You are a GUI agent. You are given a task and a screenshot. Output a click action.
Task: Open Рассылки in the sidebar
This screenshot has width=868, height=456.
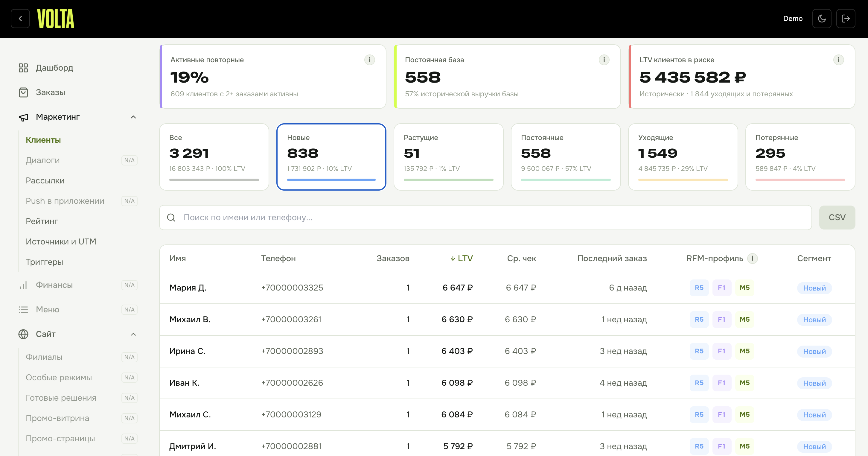click(x=45, y=181)
